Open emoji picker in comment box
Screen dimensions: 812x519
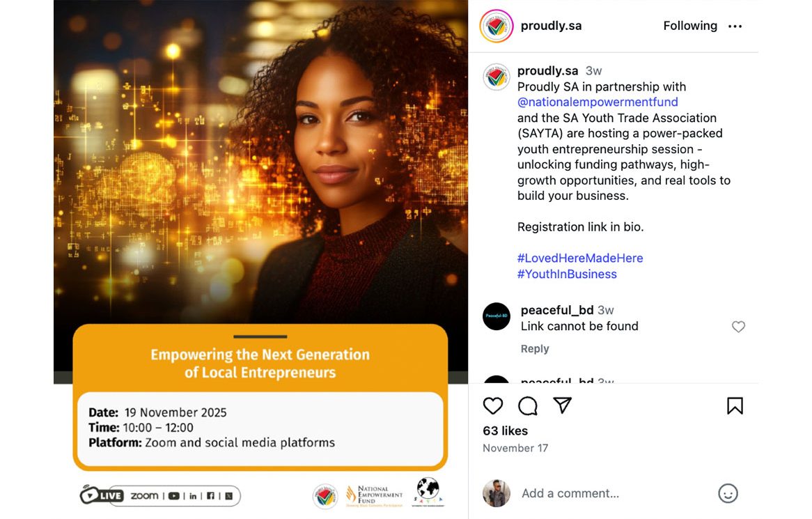(728, 493)
